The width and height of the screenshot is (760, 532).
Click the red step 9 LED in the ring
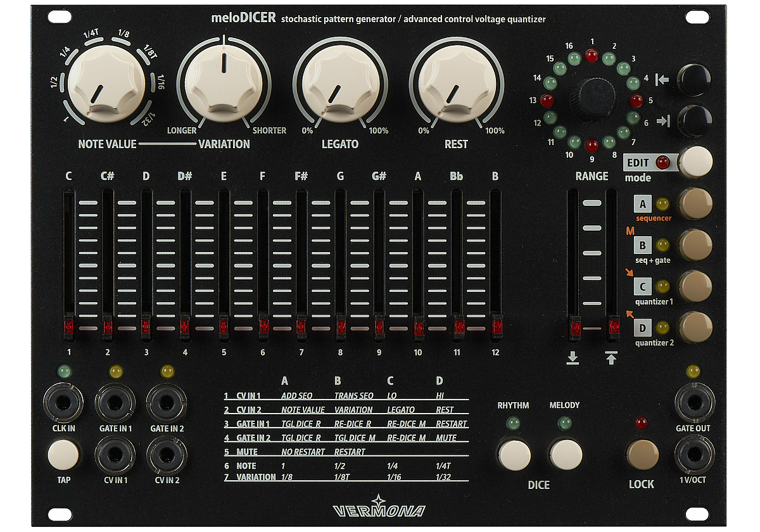[592, 144]
